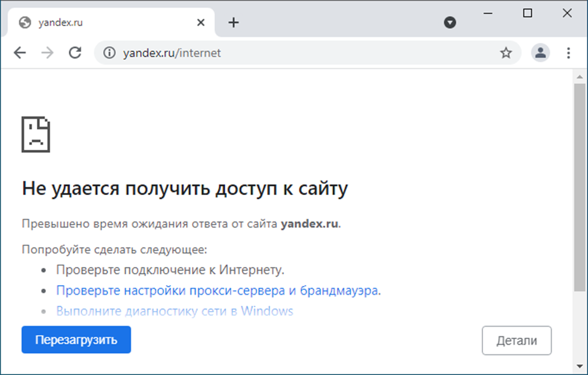The image size is (588, 375).
Task: Go back to the previous page
Action: pos(20,53)
